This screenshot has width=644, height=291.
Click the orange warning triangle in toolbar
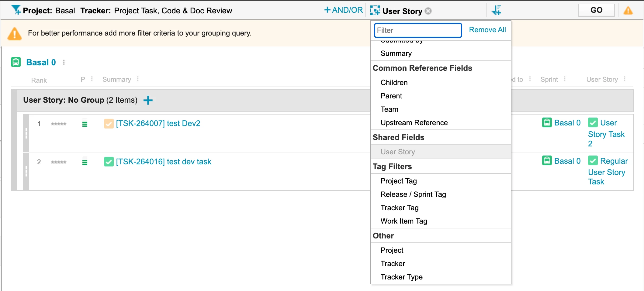click(628, 11)
